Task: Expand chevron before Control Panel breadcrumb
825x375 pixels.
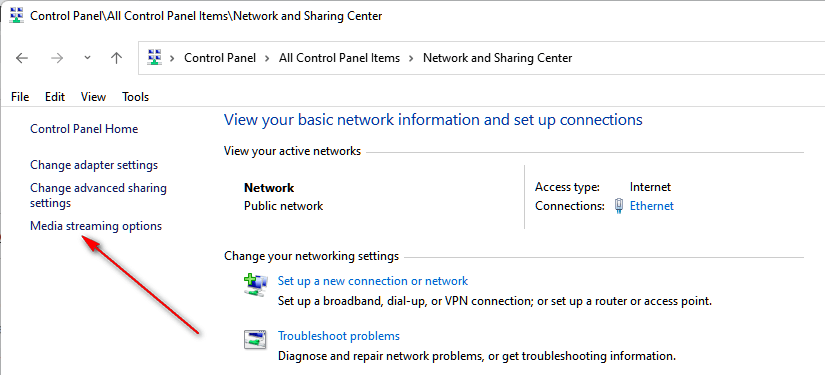Action: [172, 58]
